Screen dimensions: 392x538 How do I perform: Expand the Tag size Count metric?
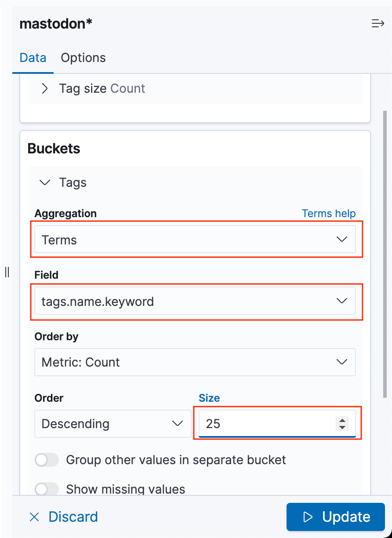[44, 88]
